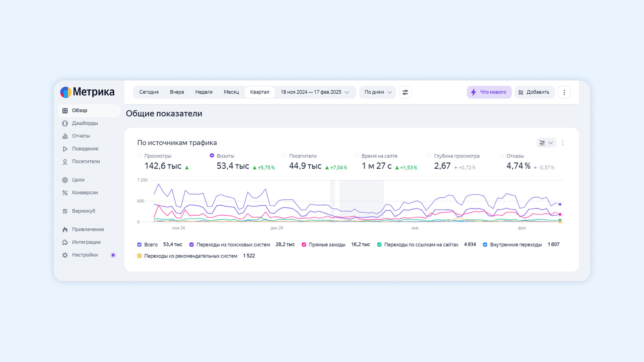Open Дашборды via its sidebar icon
Screen dimensions: 644x362
[x=65, y=123]
